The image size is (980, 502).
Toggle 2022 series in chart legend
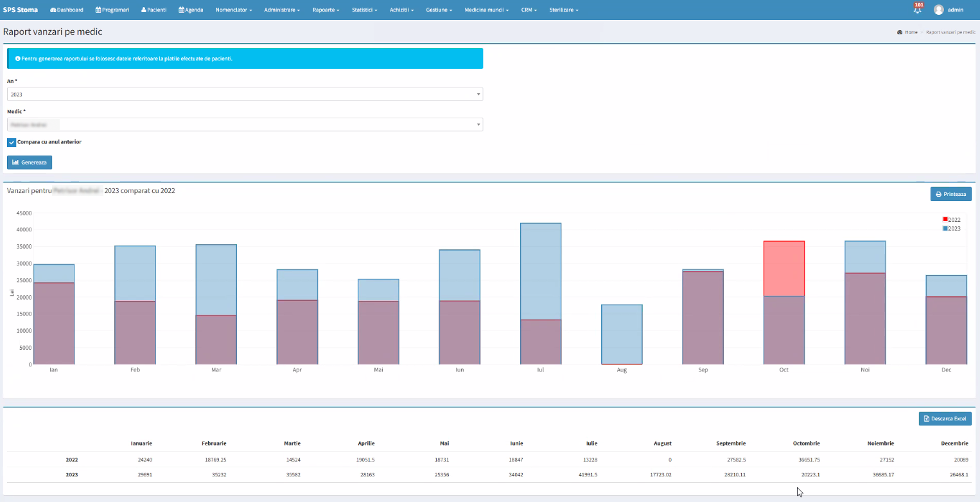tap(951, 220)
